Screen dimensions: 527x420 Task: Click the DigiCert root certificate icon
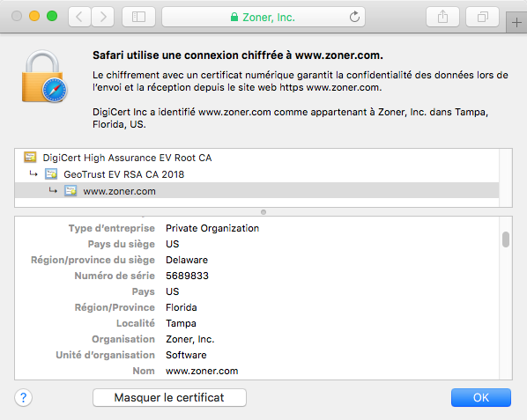pyautogui.click(x=30, y=157)
